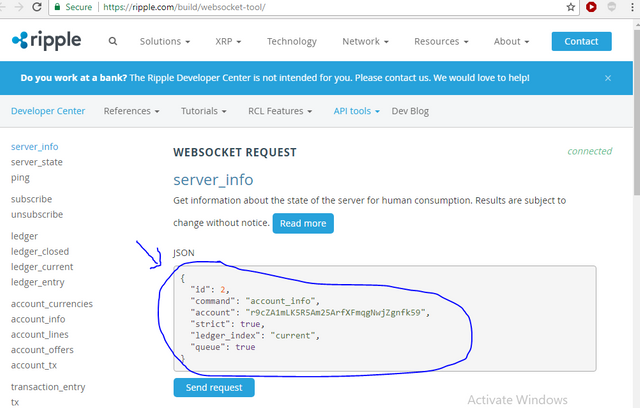The image size is (640, 408).
Task: Select ledger_current command
Action: click(x=42, y=267)
